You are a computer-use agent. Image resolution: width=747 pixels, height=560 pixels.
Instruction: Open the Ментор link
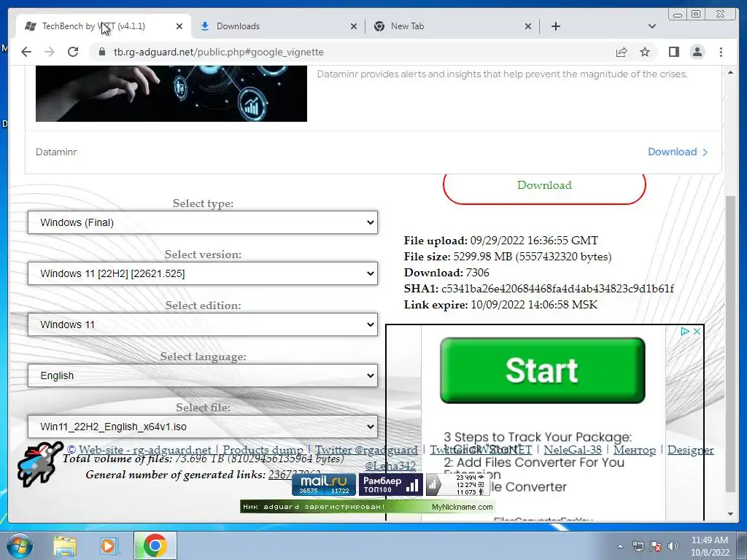point(635,449)
